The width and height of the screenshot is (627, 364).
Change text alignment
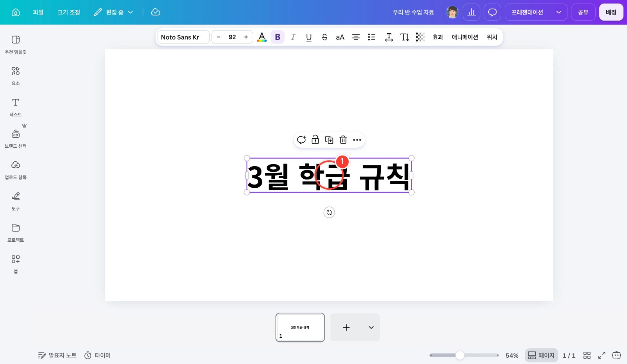(356, 37)
